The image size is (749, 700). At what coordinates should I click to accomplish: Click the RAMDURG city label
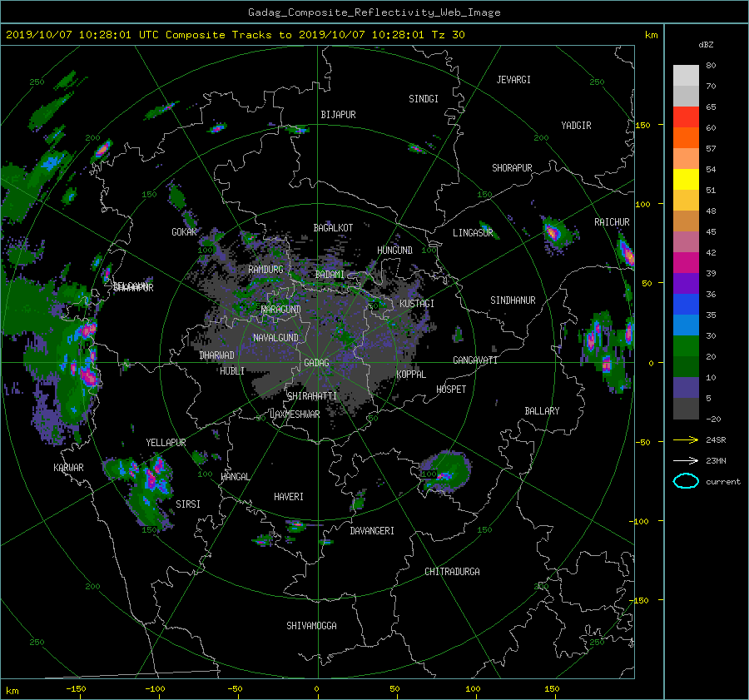[x=265, y=270]
